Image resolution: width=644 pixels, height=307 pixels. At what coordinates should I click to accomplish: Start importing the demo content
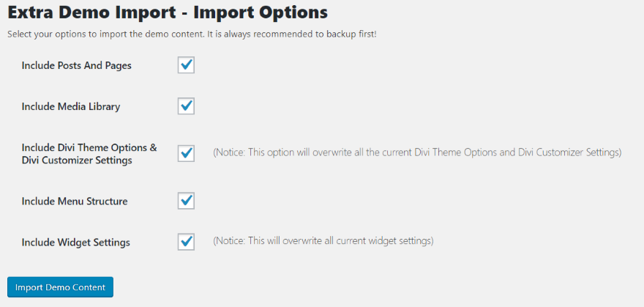click(60, 287)
